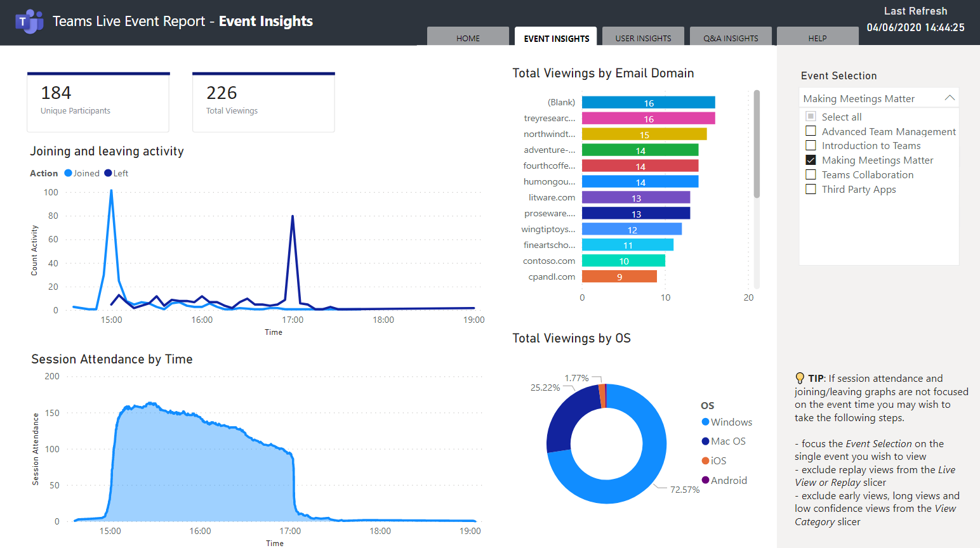Screen dimensions: 980x548
Task: Enable the Teams Collaboration event filter
Action: [x=811, y=174]
